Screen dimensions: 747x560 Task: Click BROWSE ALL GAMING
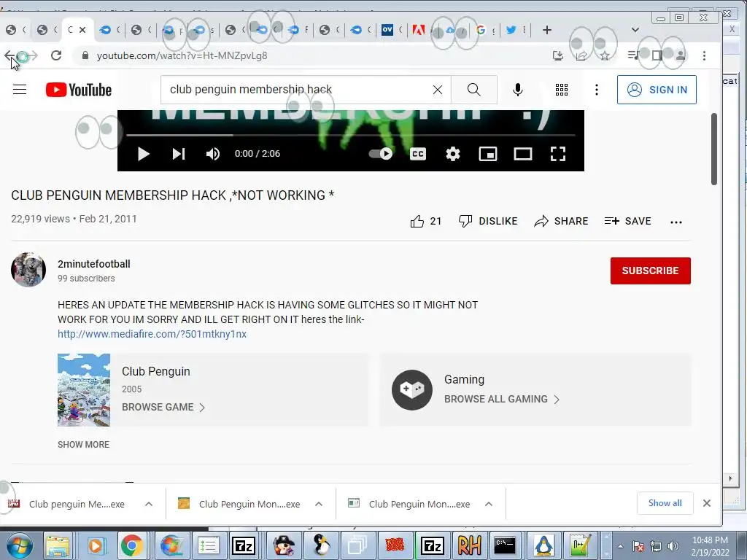[502, 399]
